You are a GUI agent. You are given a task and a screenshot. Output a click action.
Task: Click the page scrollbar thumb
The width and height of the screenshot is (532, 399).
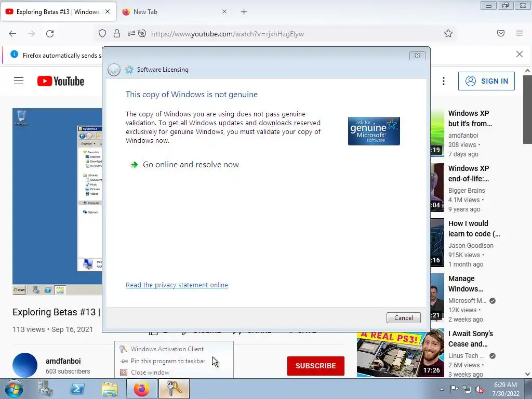click(527, 109)
